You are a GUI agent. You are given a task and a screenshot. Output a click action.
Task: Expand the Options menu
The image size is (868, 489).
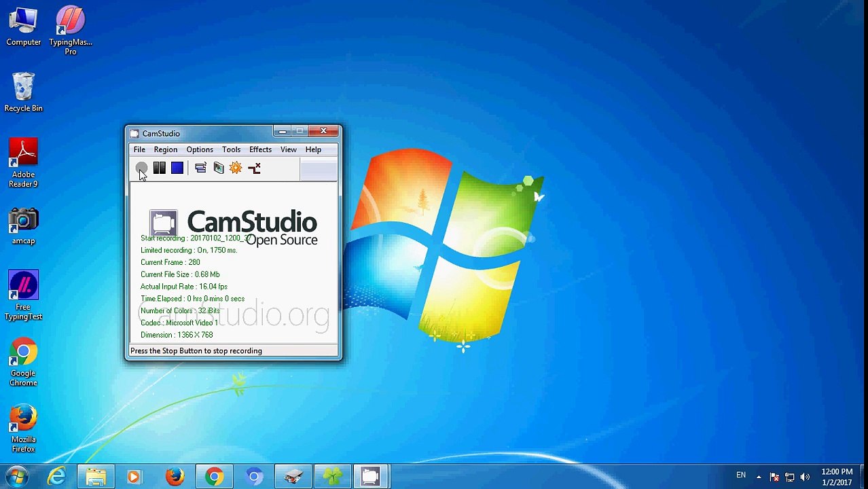pos(200,149)
